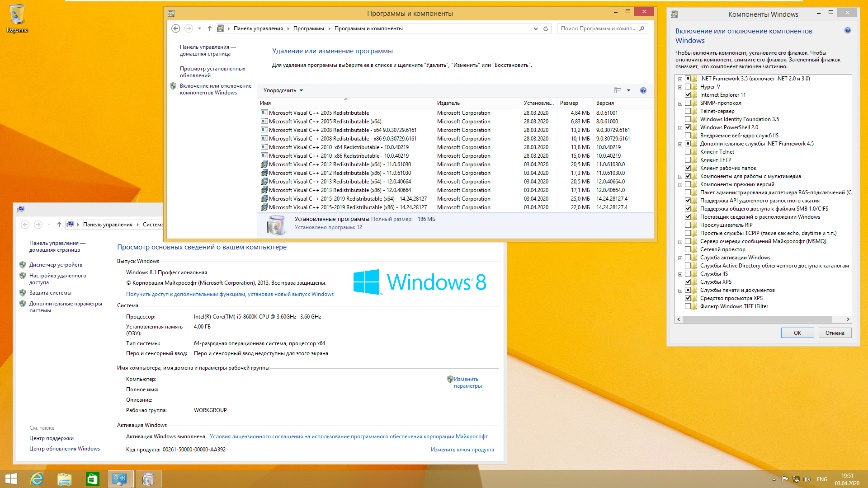Open Просмотр установленных обновлений link

pyautogui.click(x=212, y=72)
